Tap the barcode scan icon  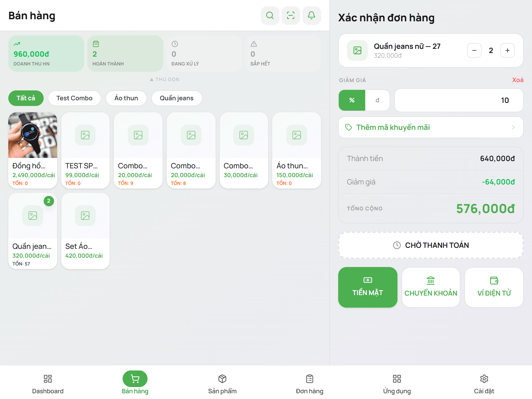(x=291, y=16)
